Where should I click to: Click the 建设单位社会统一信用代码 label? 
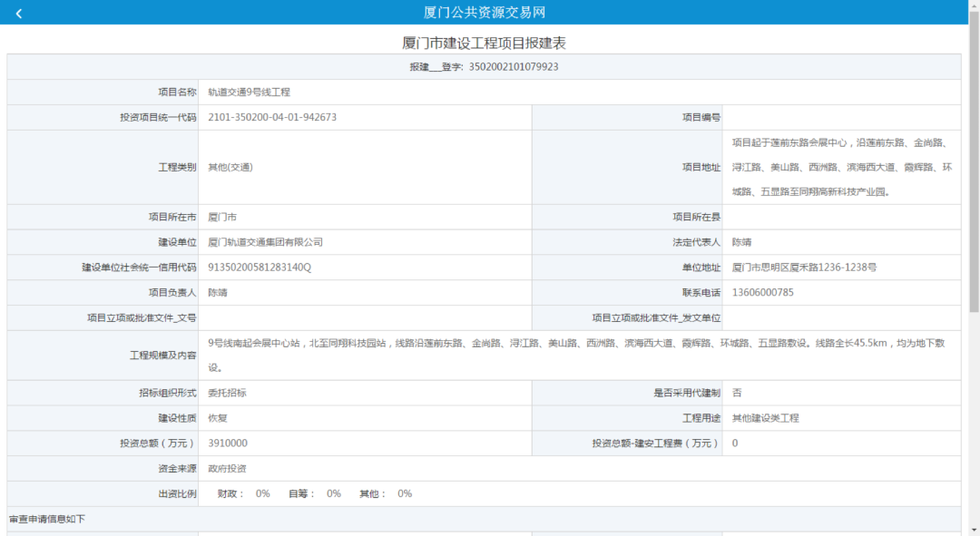pyautogui.click(x=139, y=268)
